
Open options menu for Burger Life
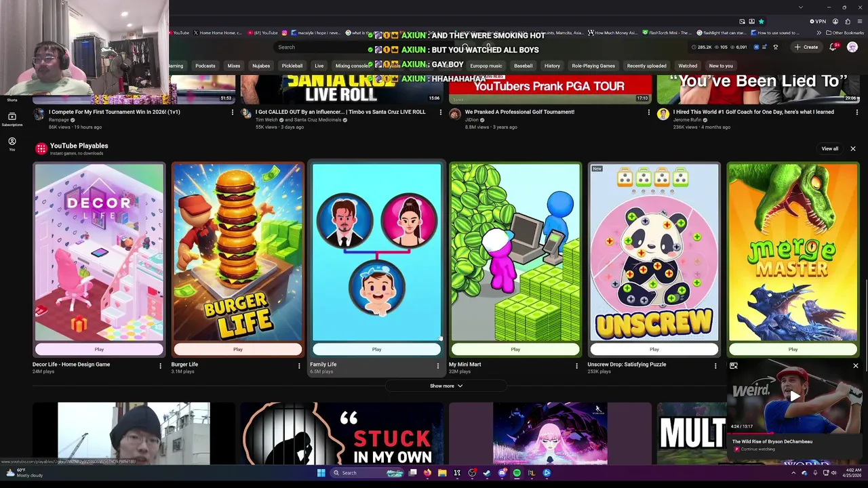[299, 366]
